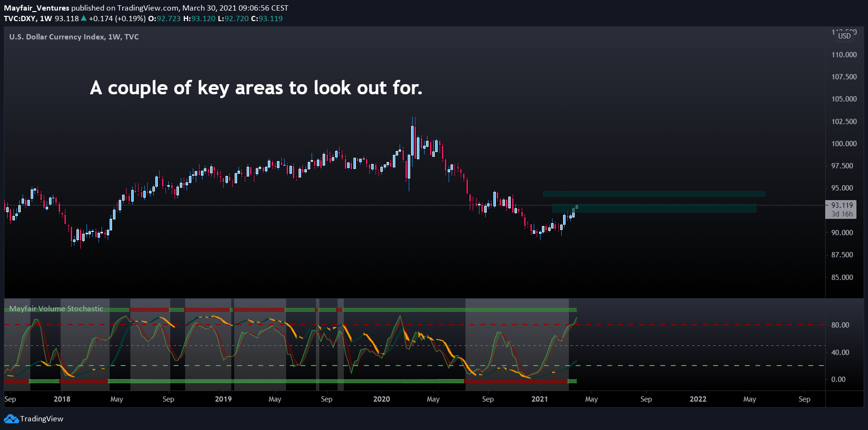
Task: Click the 3d 16h countdown label
Action: tap(842, 214)
